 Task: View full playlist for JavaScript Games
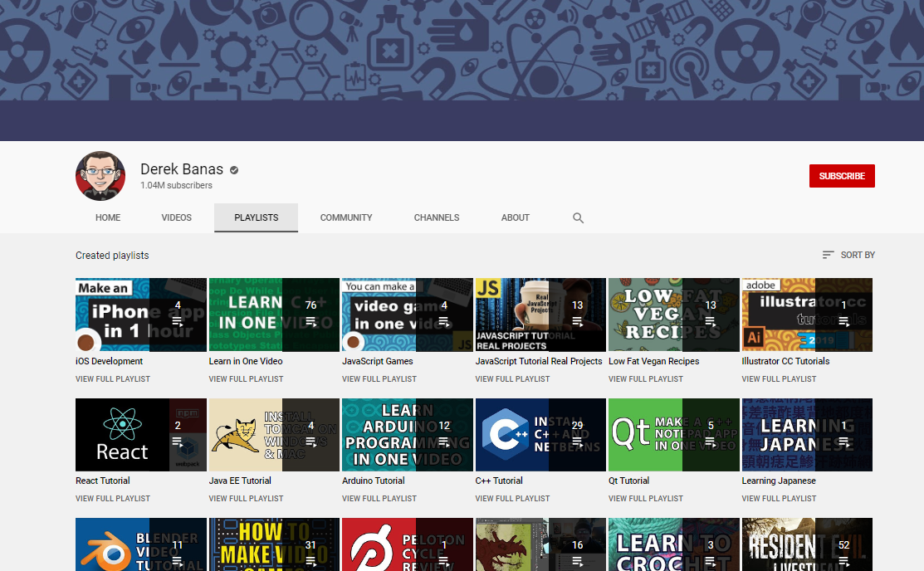pyautogui.click(x=379, y=379)
